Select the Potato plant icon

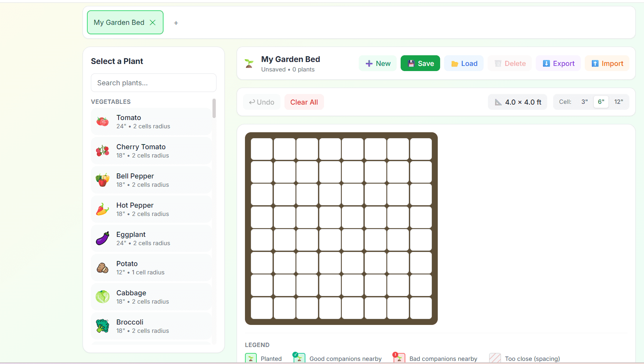click(103, 267)
